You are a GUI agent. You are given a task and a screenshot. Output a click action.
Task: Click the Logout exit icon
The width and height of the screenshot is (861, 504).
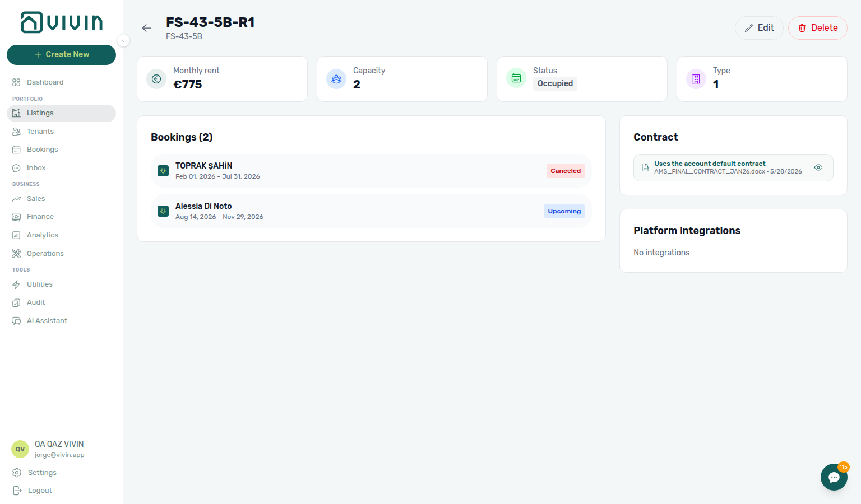click(x=17, y=491)
